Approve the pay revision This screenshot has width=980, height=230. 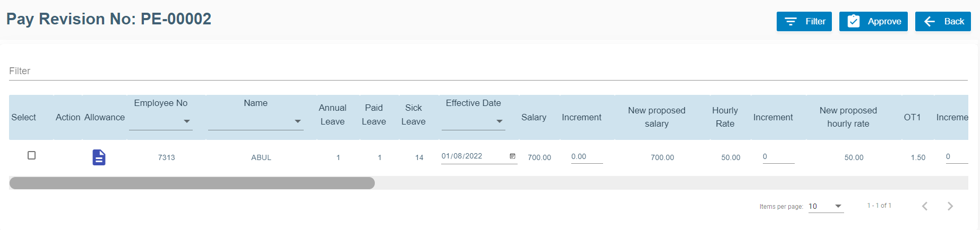(873, 22)
